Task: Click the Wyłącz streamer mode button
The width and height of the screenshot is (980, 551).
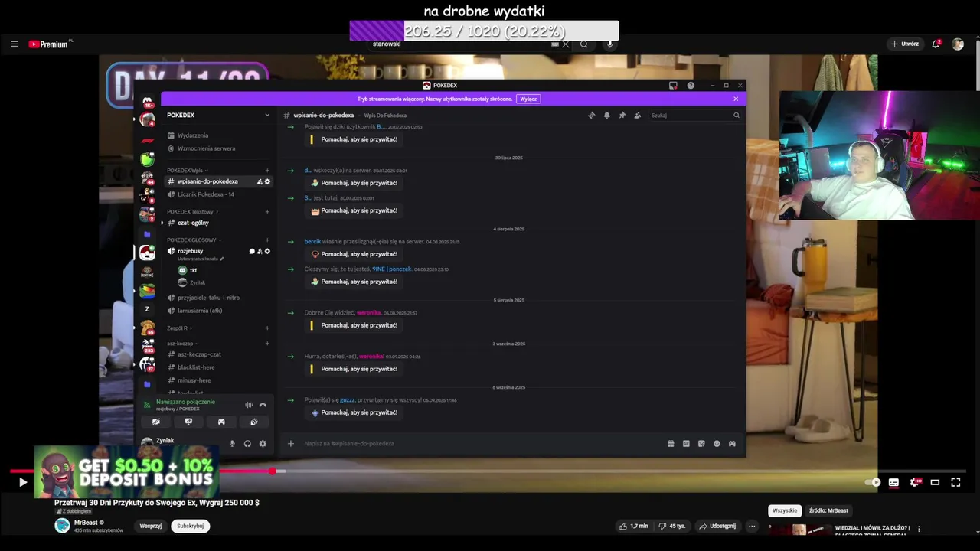Action: (528, 99)
